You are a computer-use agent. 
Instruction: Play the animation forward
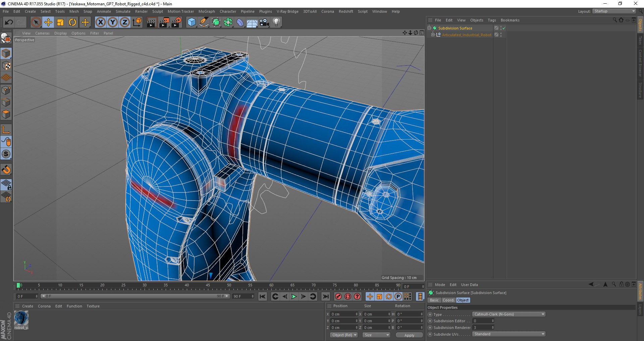pos(294,296)
